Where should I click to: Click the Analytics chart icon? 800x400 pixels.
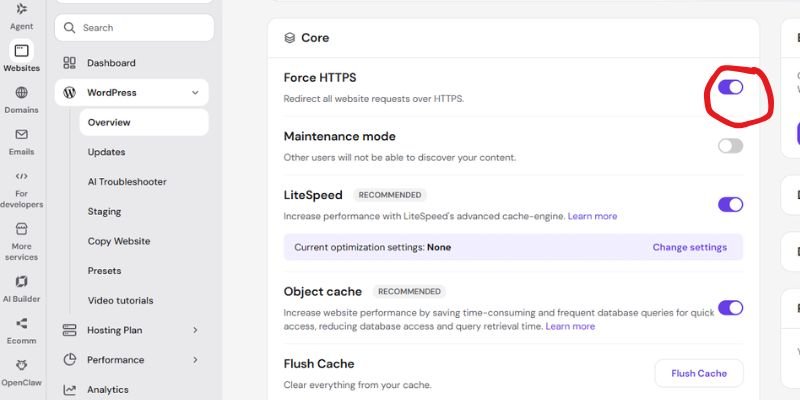pos(69,390)
